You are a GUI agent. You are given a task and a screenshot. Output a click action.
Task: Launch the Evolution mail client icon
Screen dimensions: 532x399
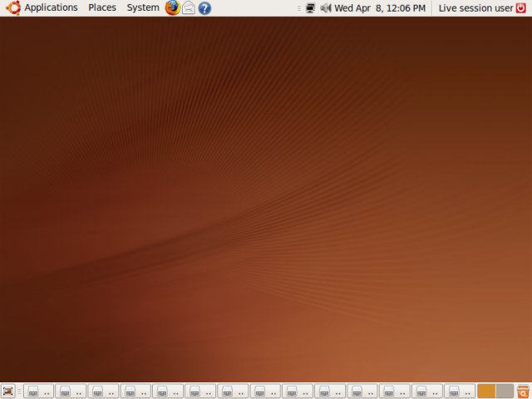click(189, 7)
